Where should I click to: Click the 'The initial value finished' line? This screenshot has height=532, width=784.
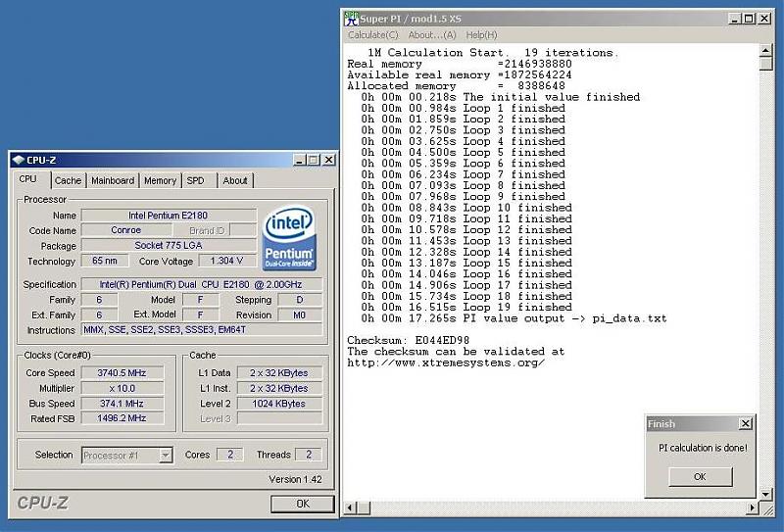point(501,97)
